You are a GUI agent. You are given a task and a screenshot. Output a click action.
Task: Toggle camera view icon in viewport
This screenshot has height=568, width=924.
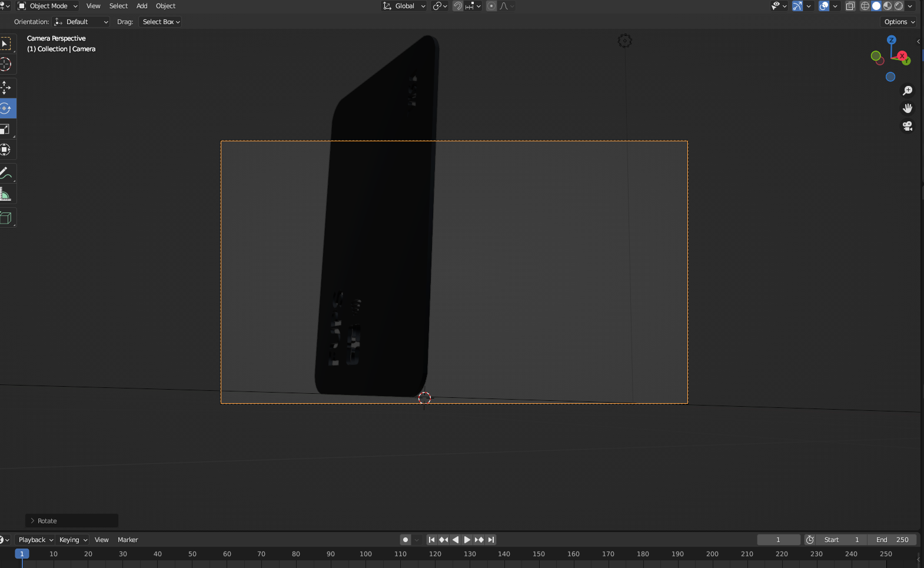pos(908,126)
